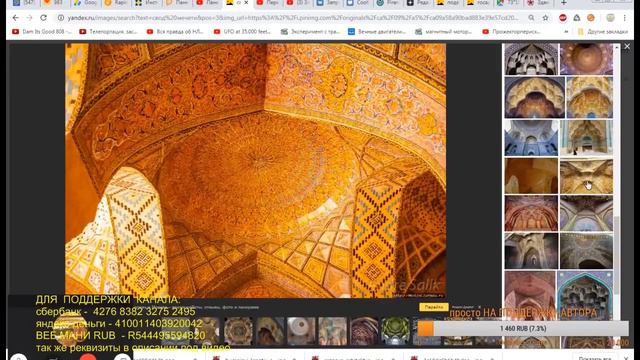Switch to the 'Эдин' browser tab

tap(539, 3)
